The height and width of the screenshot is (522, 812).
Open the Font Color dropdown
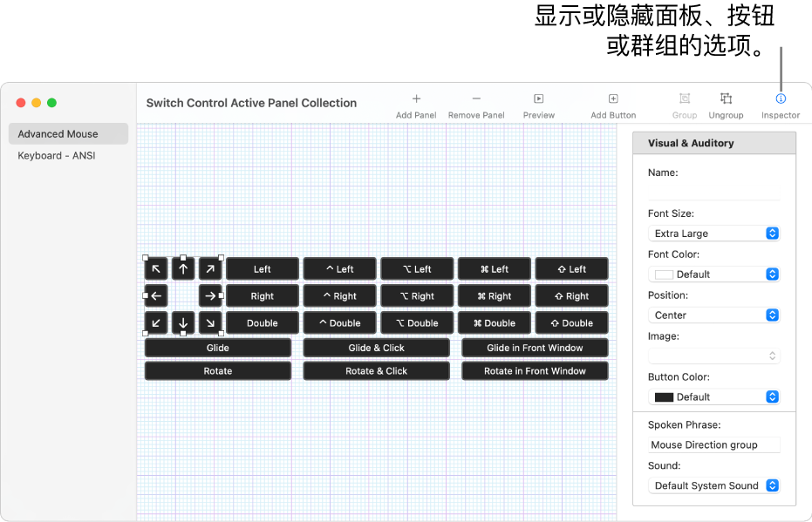[x=714, y=275]
